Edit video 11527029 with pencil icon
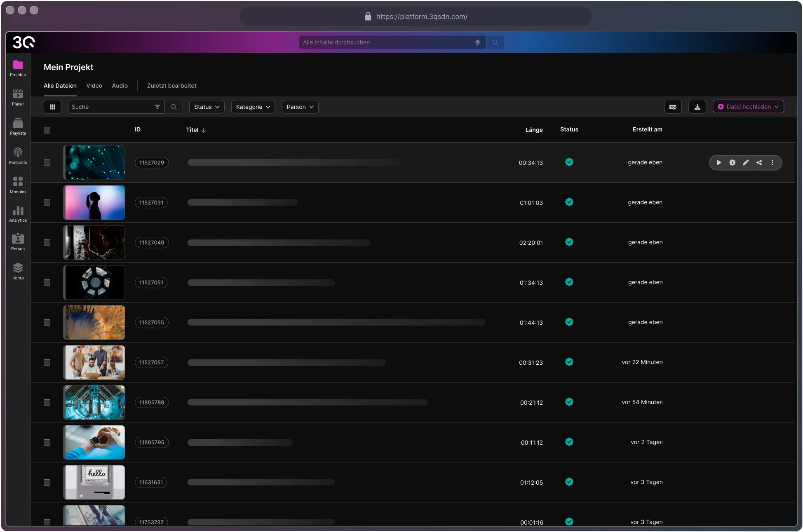Viewport: 803px width, 532px height. pos(746,163)
